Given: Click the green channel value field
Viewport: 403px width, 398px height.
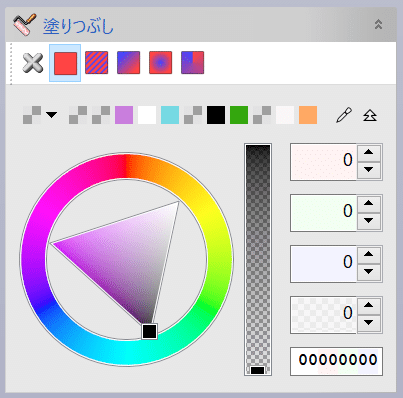Looking at the screenshot, I should tap(323, 213).
